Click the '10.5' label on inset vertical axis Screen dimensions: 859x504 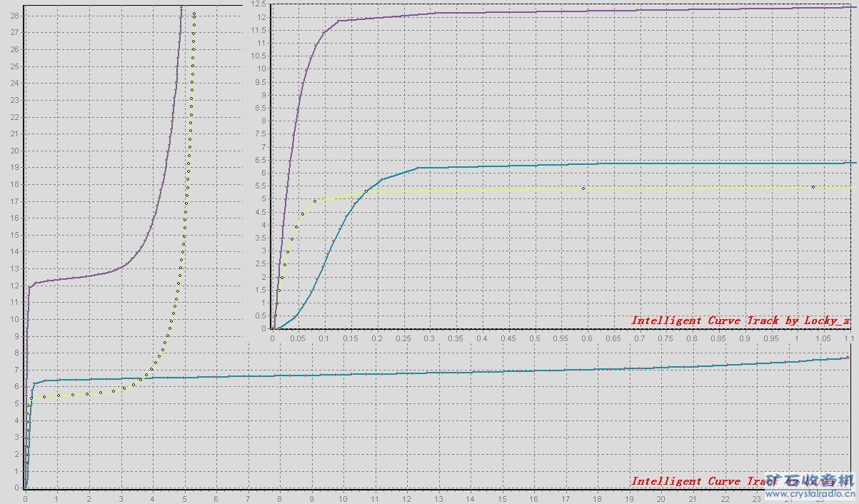click(259, 56)
